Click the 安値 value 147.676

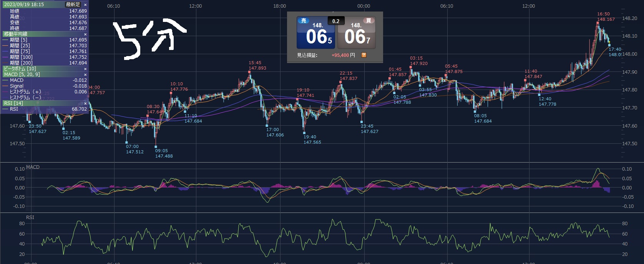click(78, 23)
